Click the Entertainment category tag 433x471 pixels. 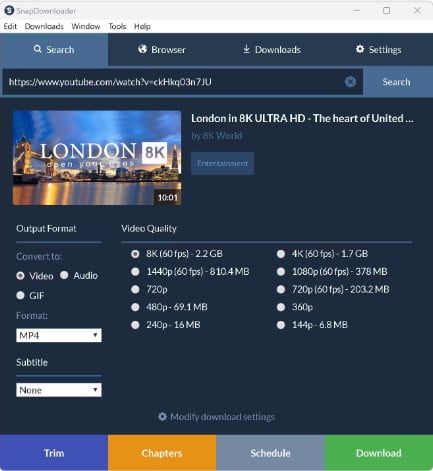[x=222, y=163]
